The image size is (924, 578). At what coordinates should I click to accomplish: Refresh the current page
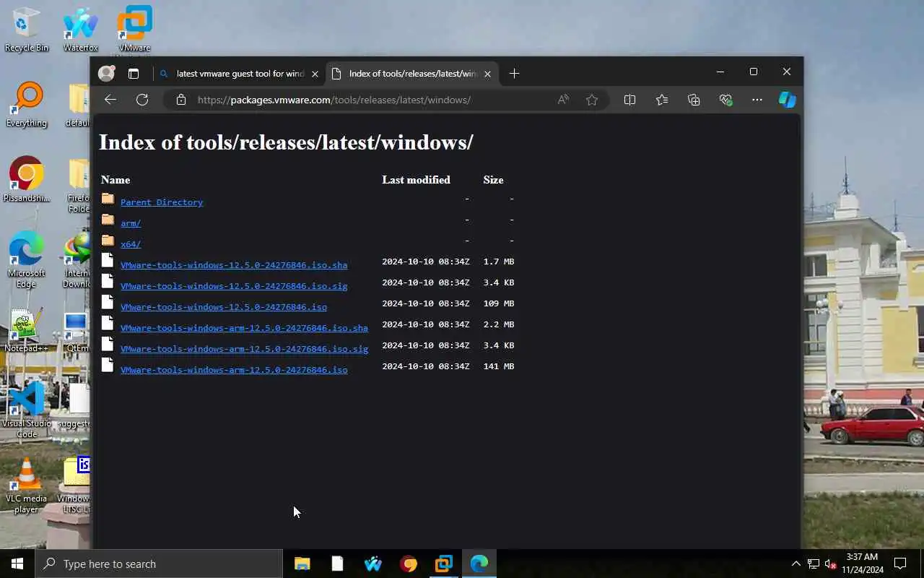pyautogui.click(x=142, y=100)
